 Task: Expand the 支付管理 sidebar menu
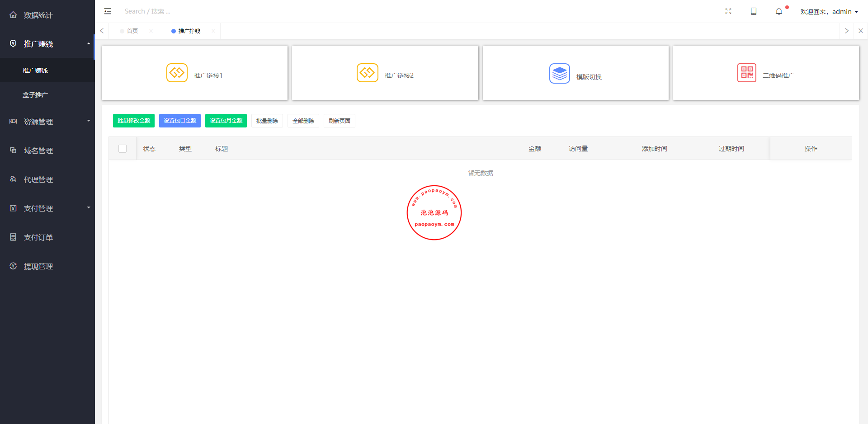click(47, 208)
